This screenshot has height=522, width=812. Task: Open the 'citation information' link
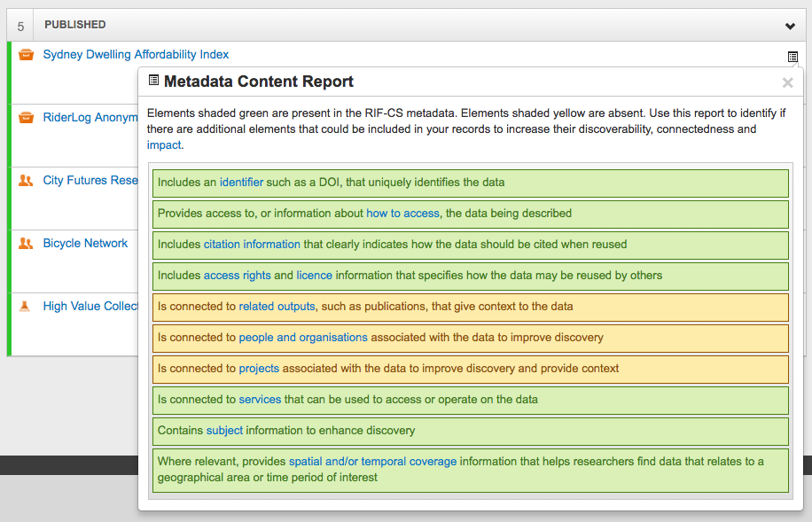click(252, 245)
